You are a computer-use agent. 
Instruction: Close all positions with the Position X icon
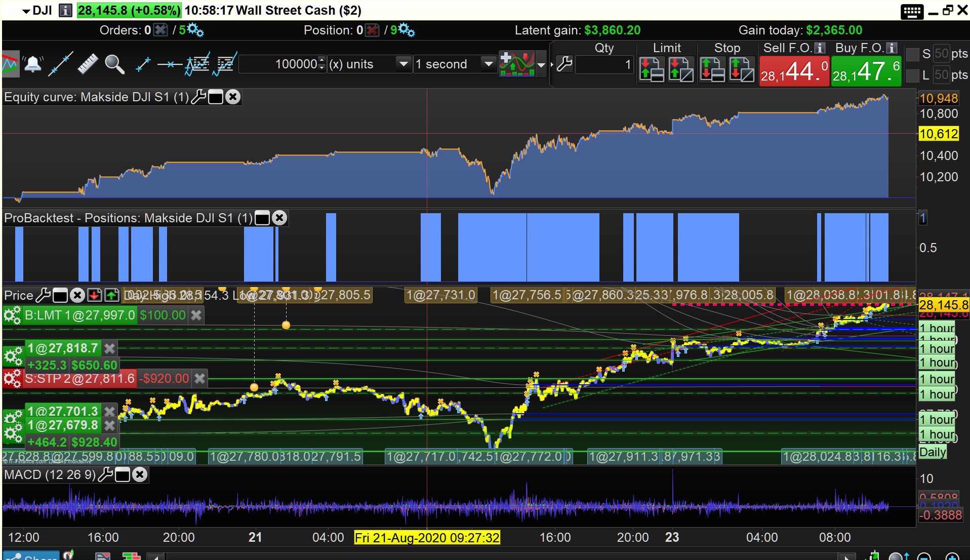(x=372, y=30)
